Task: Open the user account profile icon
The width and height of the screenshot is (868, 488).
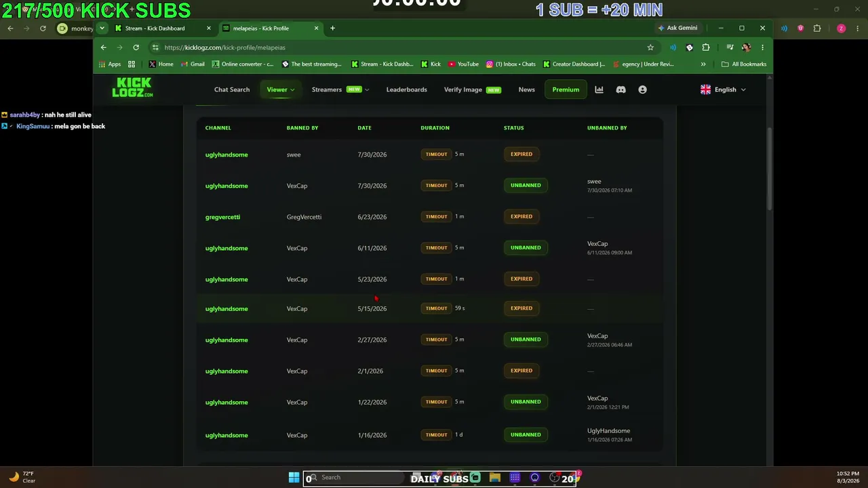Action: click(x=642, y=89)
